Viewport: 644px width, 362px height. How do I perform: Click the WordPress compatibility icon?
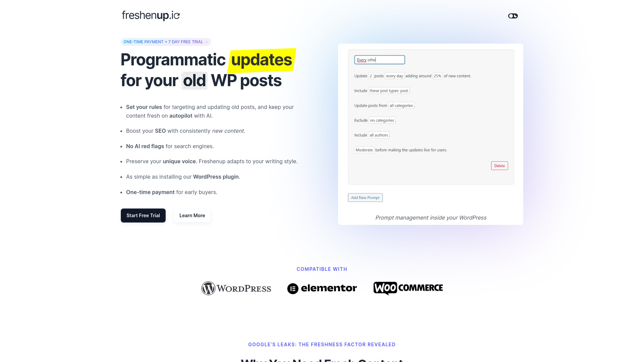(236, 288)
